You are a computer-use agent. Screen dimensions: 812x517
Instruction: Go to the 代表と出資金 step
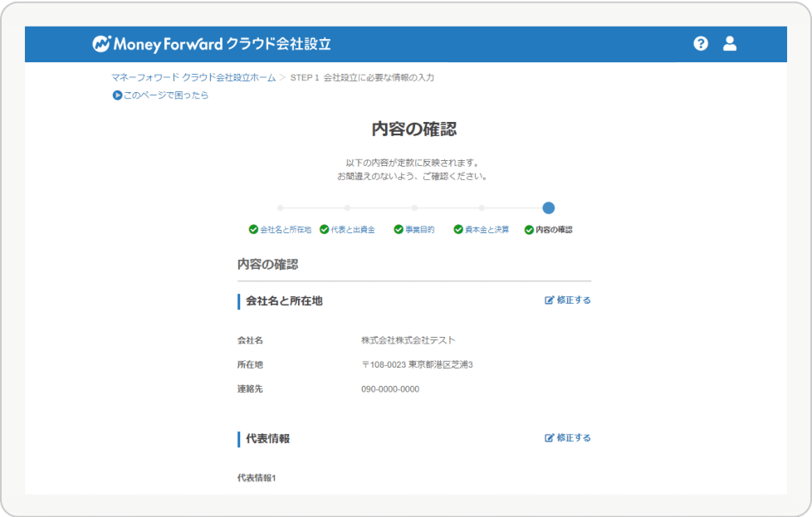[x=353, y=230]
